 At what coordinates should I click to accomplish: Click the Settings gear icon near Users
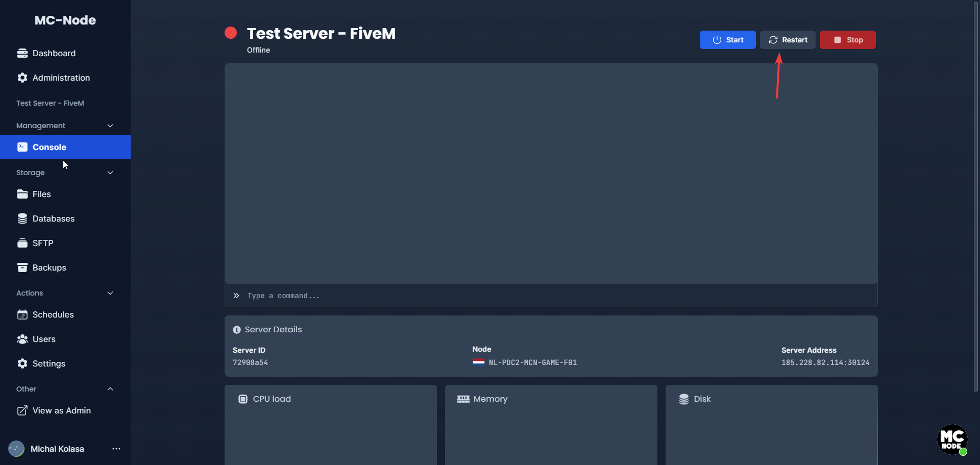point(22,363)
